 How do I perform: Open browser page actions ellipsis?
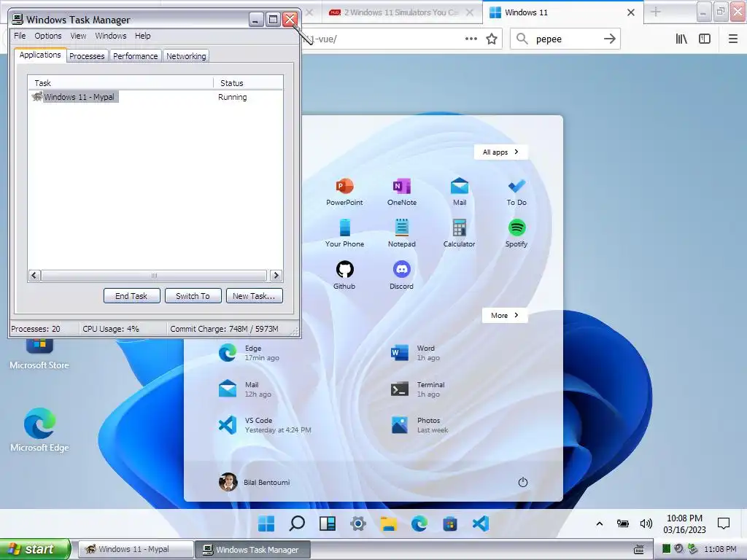click(471, 39)
